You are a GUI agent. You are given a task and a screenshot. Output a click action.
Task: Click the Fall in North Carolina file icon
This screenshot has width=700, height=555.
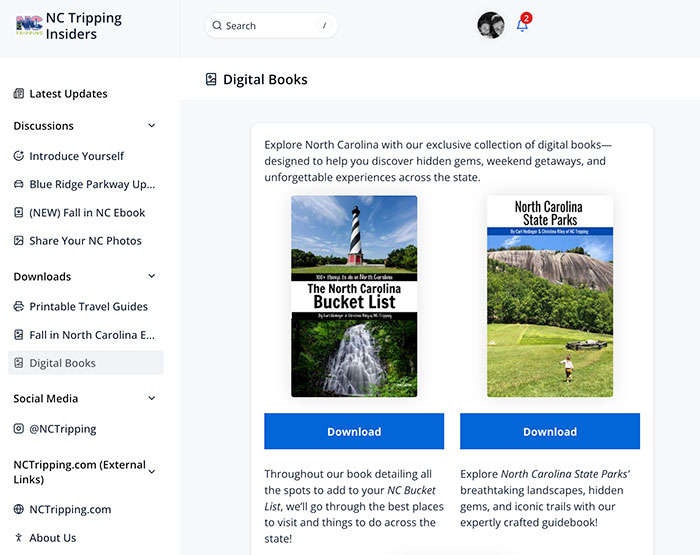pos(19,334)
